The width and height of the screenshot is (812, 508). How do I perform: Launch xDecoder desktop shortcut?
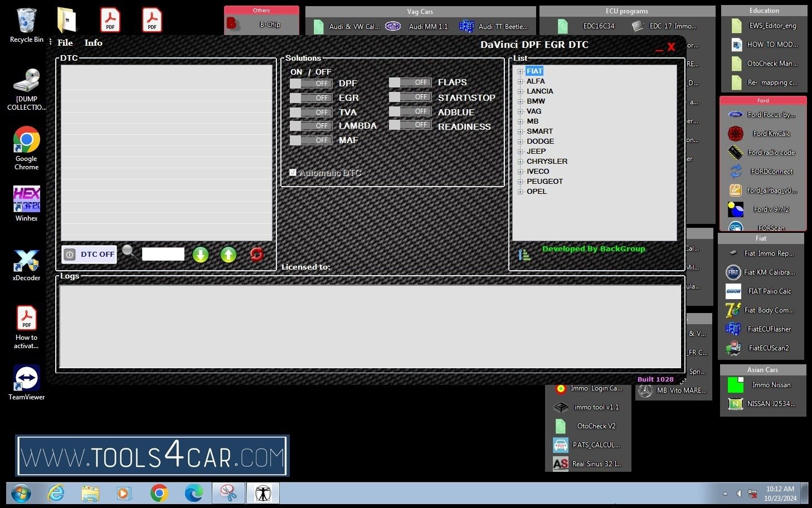(x=26, y=265)
